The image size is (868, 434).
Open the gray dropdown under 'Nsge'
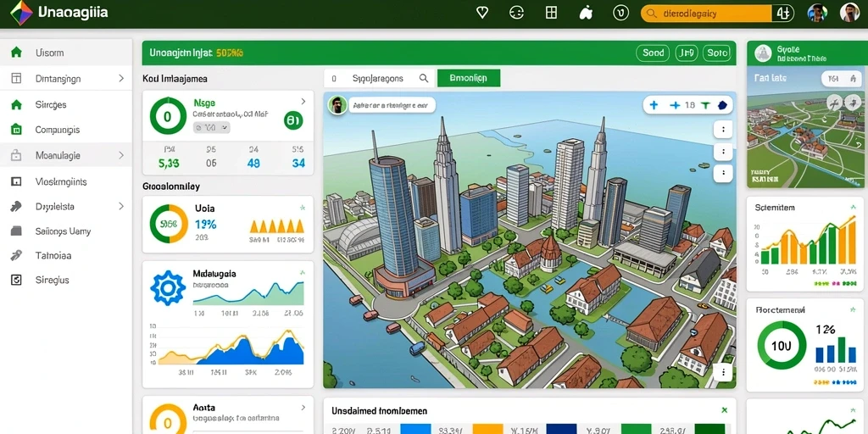[211, 128]
